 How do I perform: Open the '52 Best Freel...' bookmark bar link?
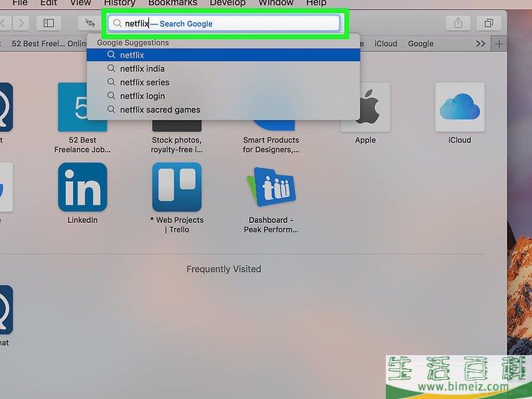point(49,44)
